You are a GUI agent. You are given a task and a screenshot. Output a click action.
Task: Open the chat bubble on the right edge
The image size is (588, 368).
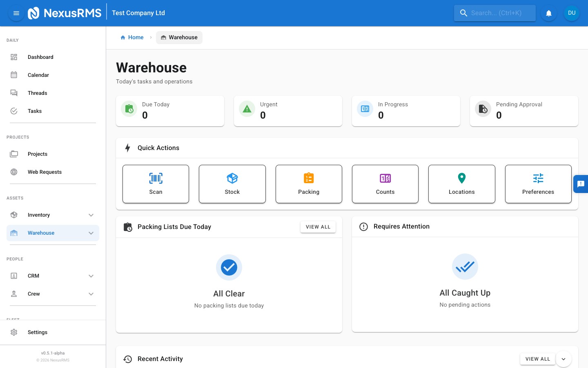pos(581,184)
